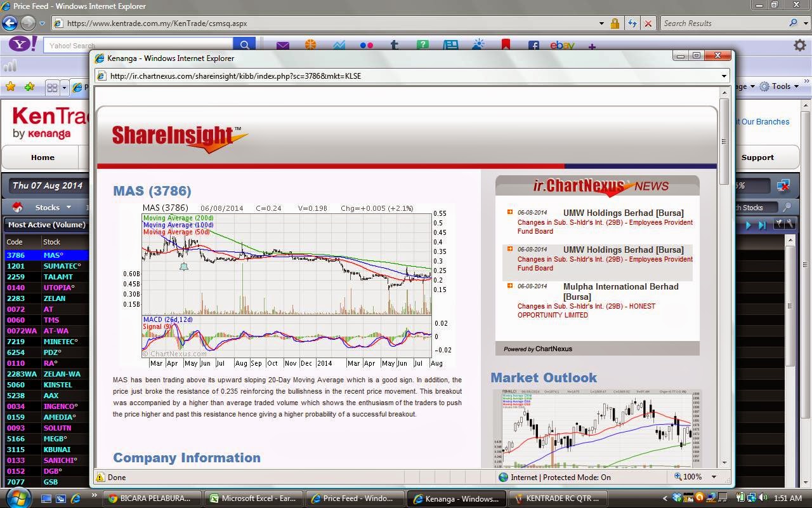The image size is (812, 508).
Task: Click the Yahoo Finance chart icon
Action: (x=338, y=45)
